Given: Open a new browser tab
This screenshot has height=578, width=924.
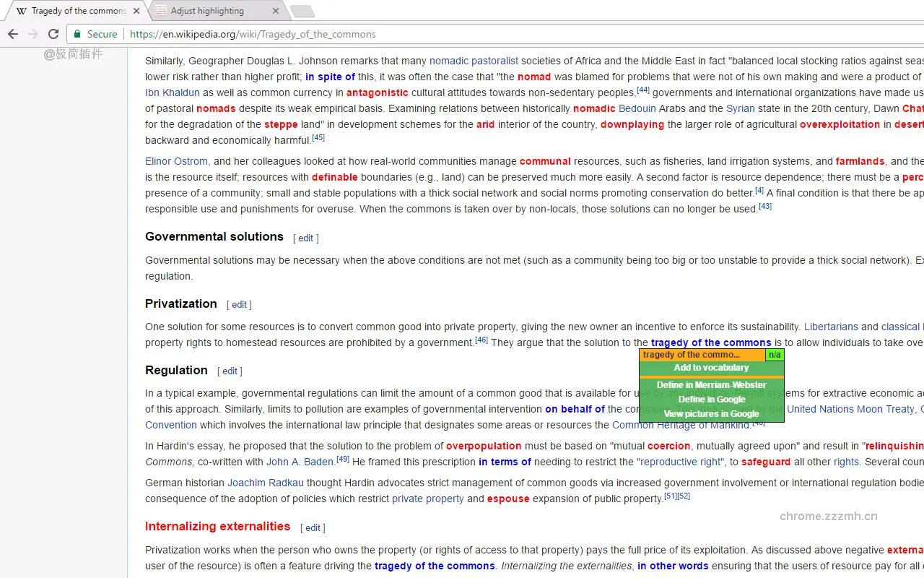Looking at the screenshot, I should point(302,11).
